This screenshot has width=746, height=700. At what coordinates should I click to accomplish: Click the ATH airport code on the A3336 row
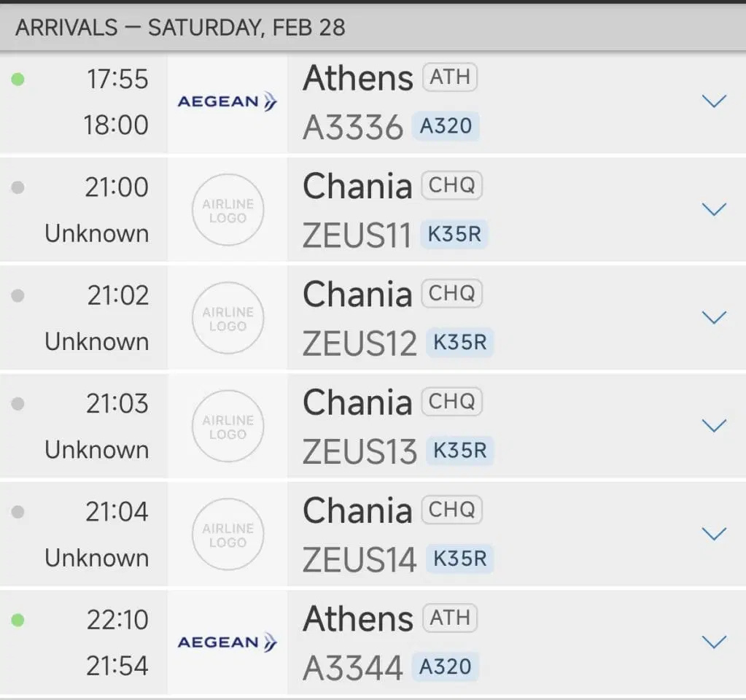tap(450, 77)
